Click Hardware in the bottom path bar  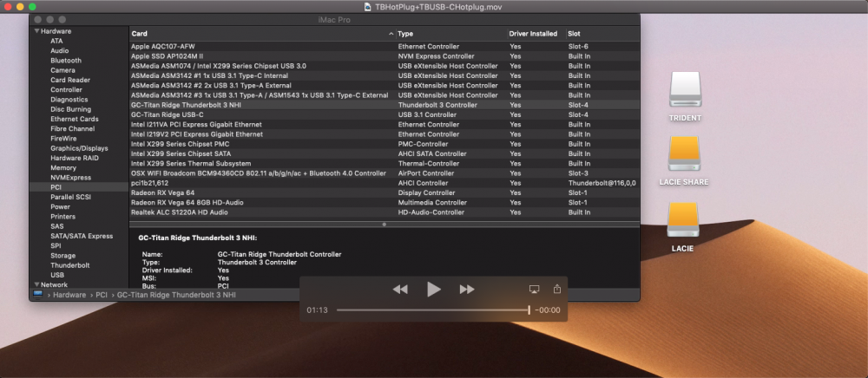[x=69, y=295]
